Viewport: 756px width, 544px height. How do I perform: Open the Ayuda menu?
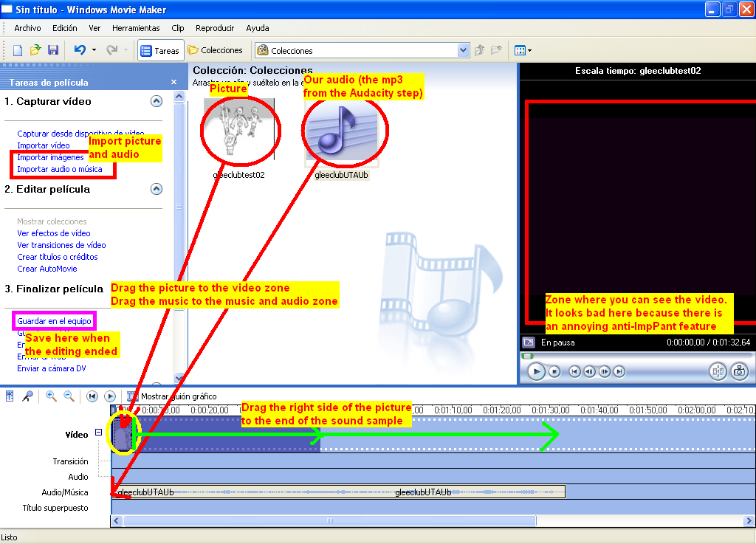[258, 28]
